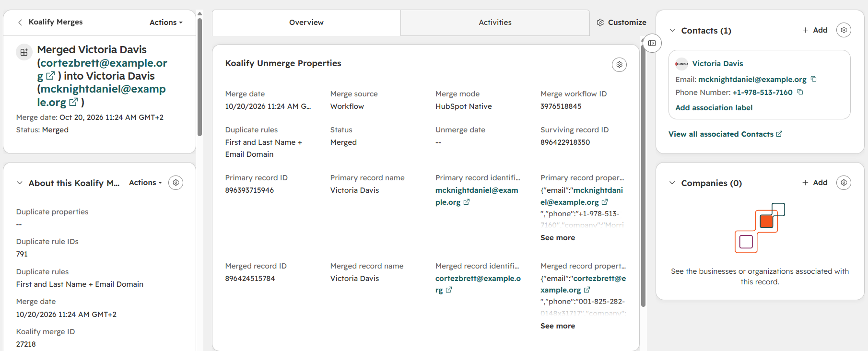
Task: Click Merge mode value HubSpot Native
Action: 463,106
